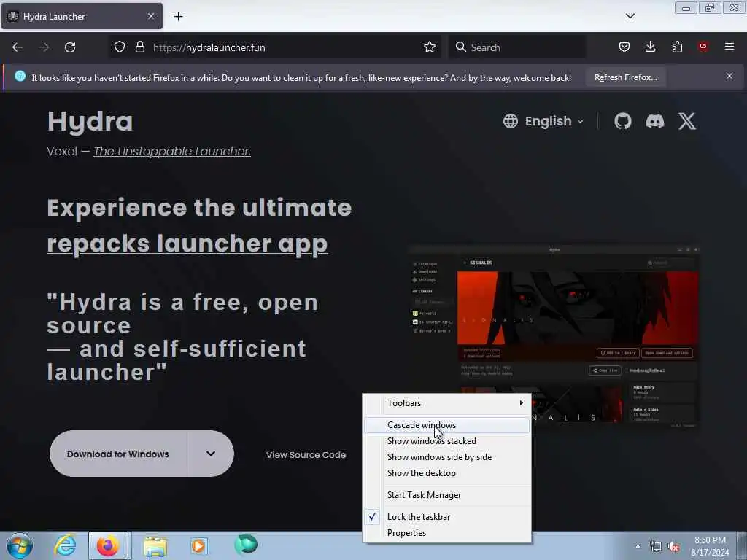Follow The Unstoppable Launcher link

point(172,152)
